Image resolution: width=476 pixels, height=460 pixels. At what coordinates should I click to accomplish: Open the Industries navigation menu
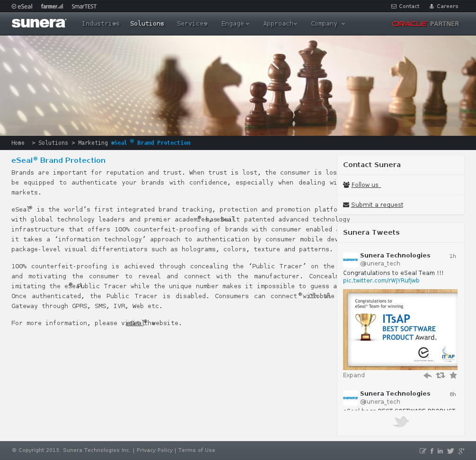pos(100,24)
